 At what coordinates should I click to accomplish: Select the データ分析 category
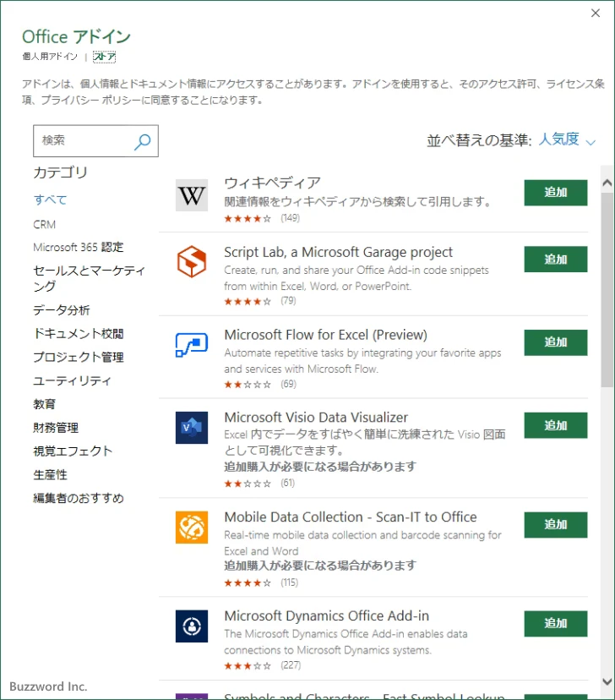click(61, 309)
